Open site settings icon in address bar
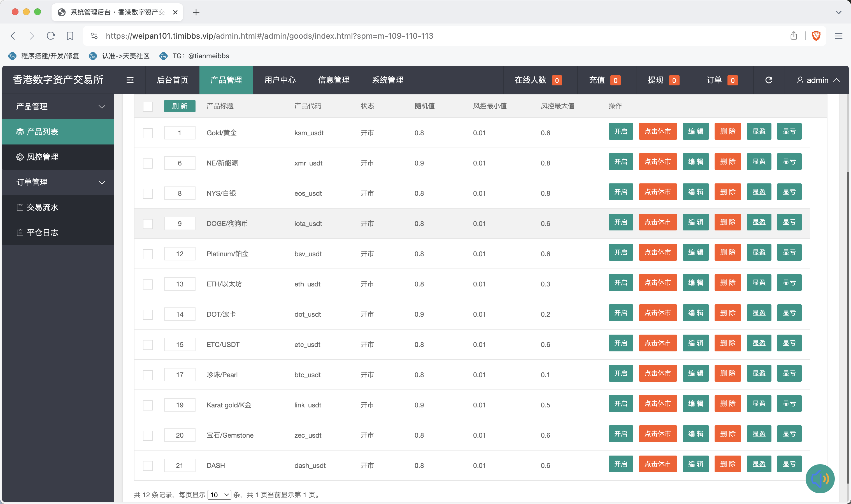This screenshot has height=504, width=851. (94, 36)
